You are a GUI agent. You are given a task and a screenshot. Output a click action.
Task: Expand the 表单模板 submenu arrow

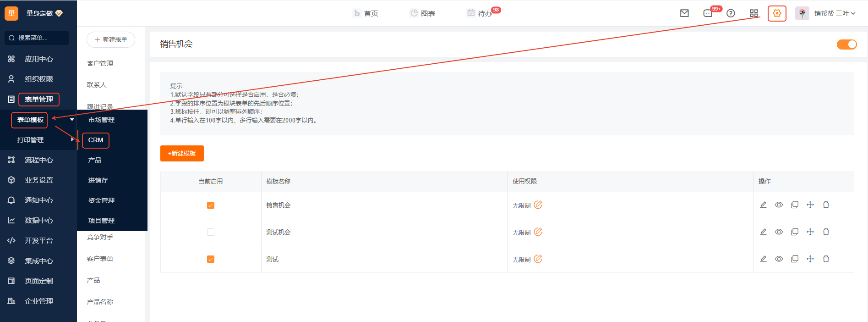tap(72, 120)
